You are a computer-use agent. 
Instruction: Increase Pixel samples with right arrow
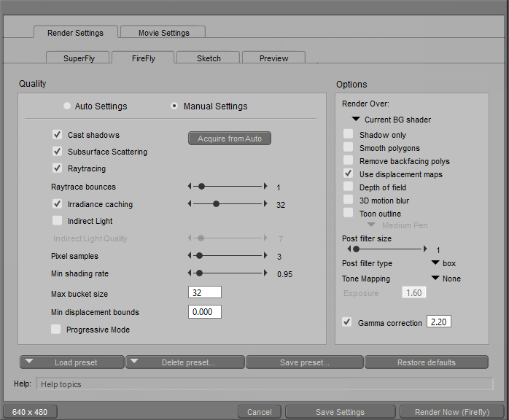pyautogui.click(x=265, y=256)
